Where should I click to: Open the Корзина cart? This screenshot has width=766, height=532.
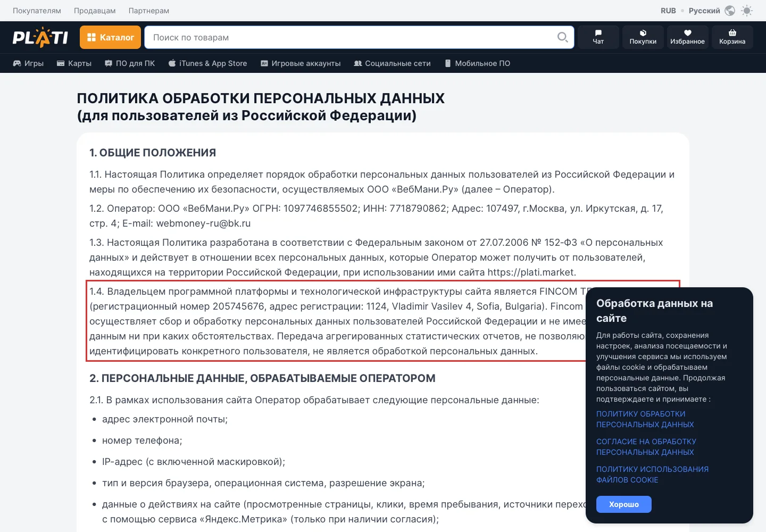pos(732,37)
